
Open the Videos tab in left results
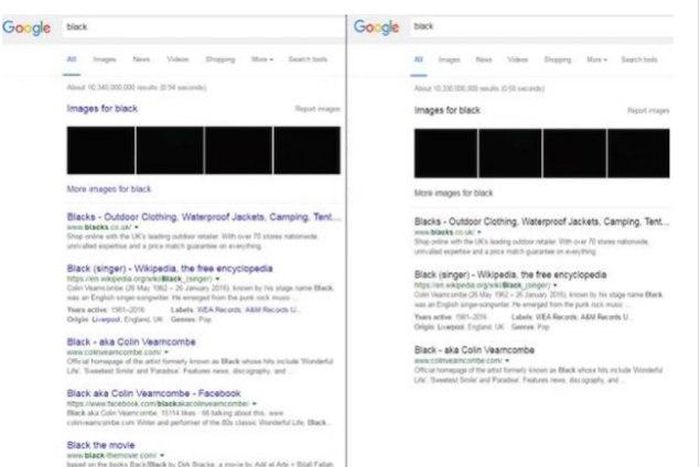coord(178,59)
